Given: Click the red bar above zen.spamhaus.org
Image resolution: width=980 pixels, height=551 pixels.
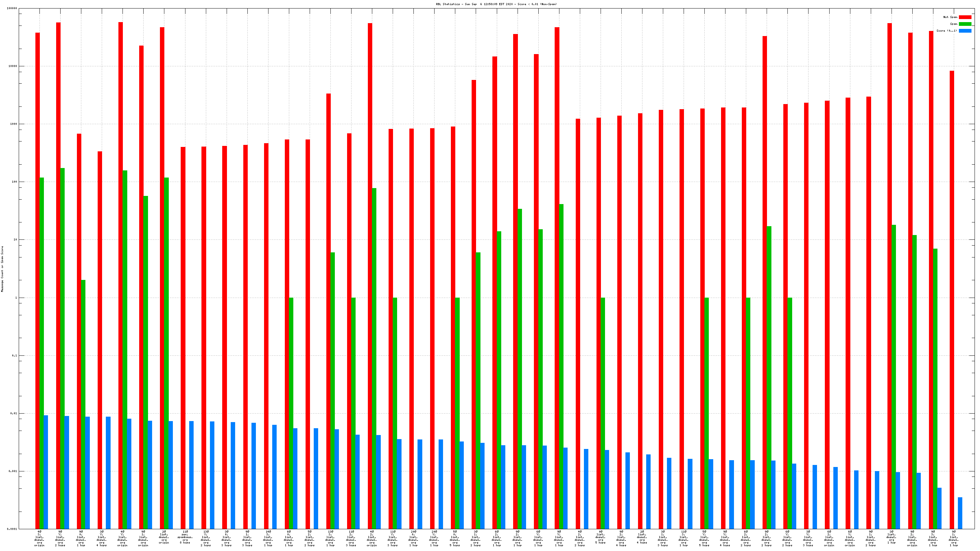Looking at the screenshot, I should (x=183, y=338).
